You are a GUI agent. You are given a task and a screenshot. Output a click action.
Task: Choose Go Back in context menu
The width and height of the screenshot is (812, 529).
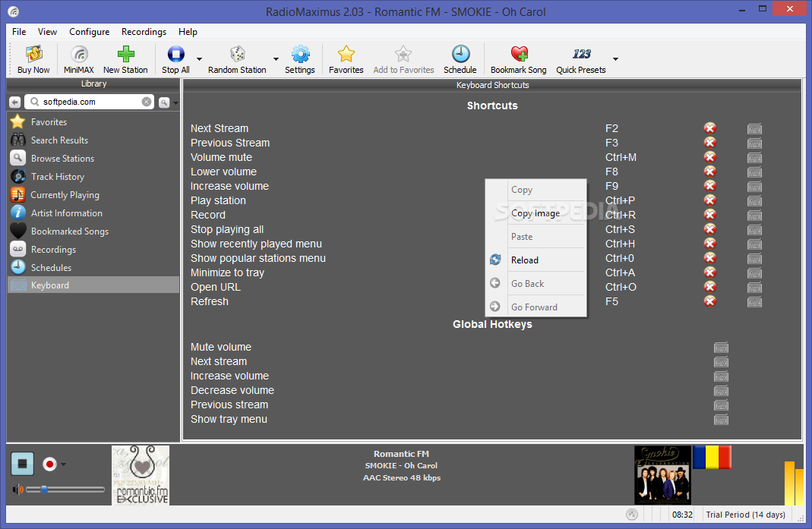536,284
